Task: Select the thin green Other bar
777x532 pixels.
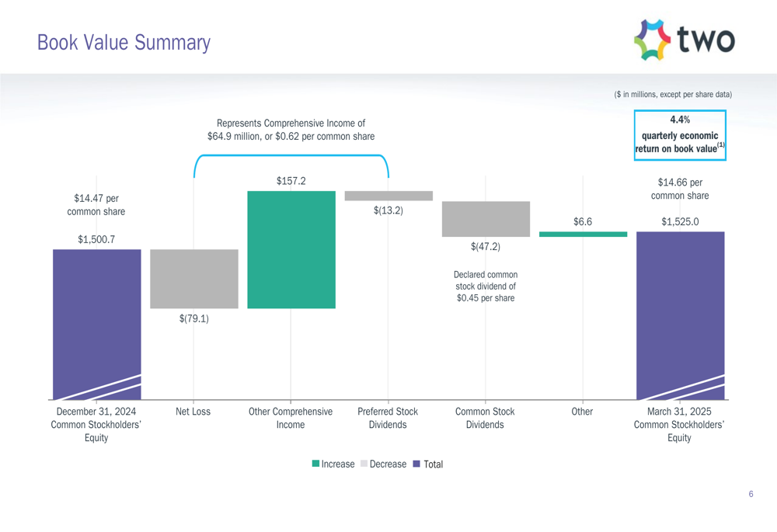Action: pyautogui.click(x=584, y=235)
